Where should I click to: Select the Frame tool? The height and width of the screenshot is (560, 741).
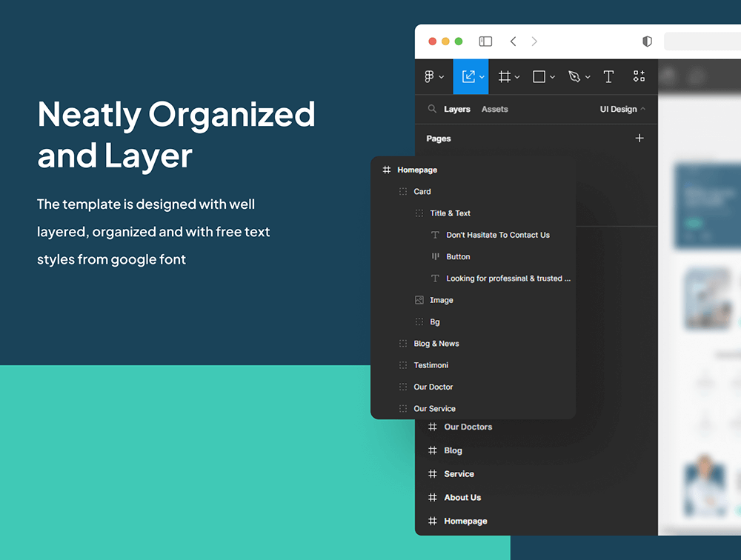pos(505,76)
